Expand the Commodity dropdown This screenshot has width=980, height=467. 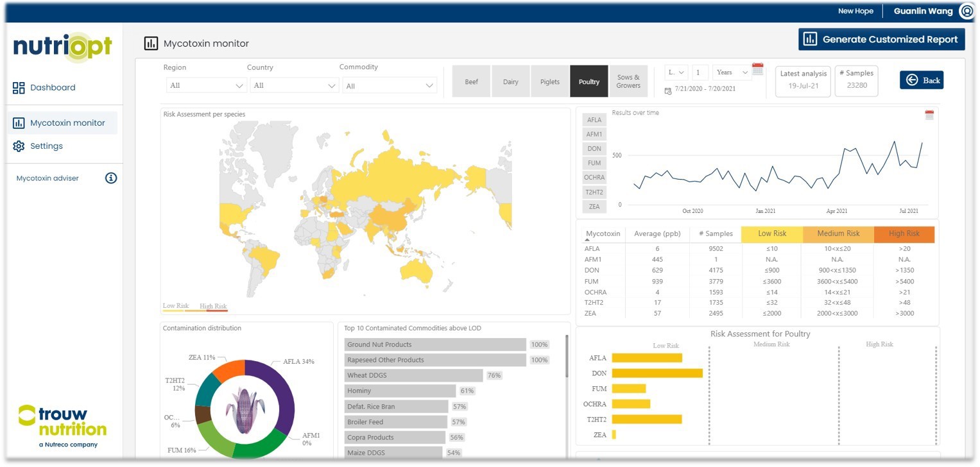[390, 86]
